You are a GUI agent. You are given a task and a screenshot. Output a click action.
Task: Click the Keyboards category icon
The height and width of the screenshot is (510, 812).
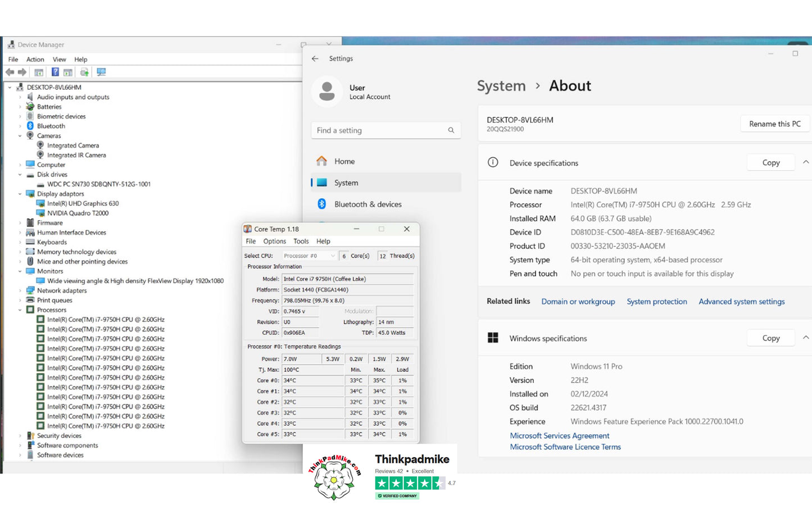coord(30,242)
